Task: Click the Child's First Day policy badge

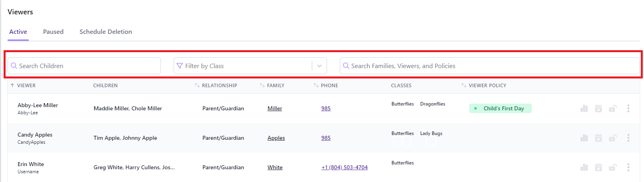Action: click(500, 108)
